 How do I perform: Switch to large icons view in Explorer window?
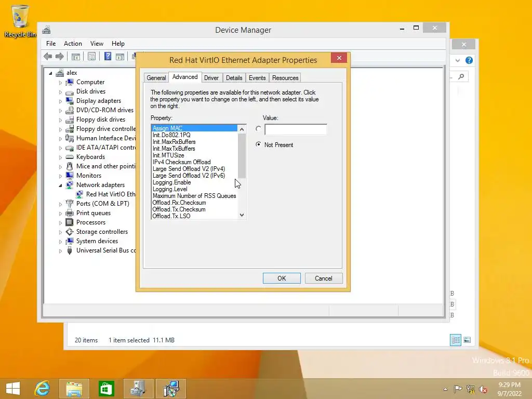[x=467, y=340]
